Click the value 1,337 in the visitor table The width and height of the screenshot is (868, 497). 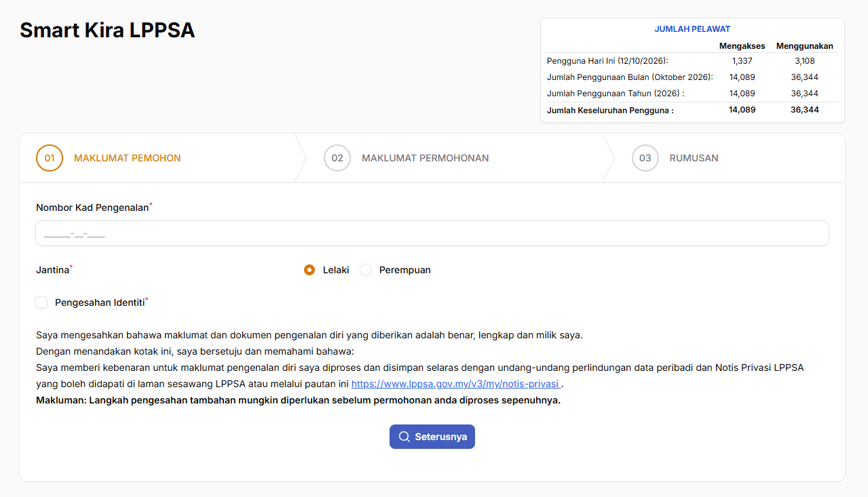pos(742,61)
